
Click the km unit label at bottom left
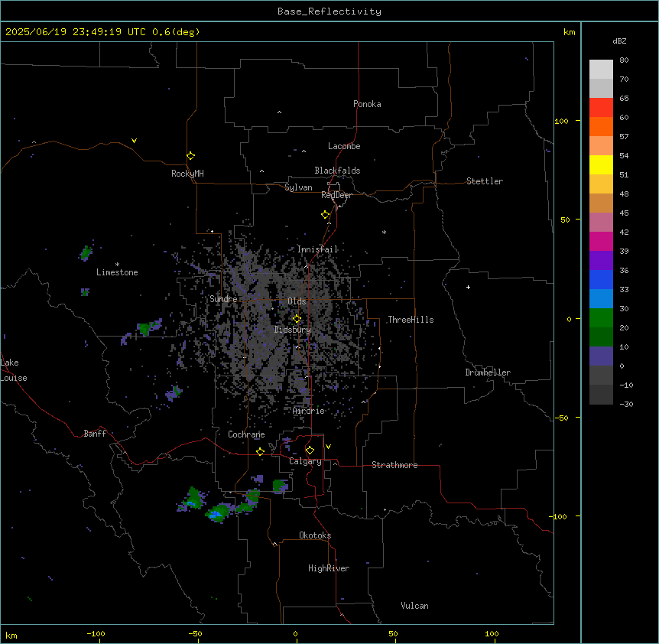point(11,635)
